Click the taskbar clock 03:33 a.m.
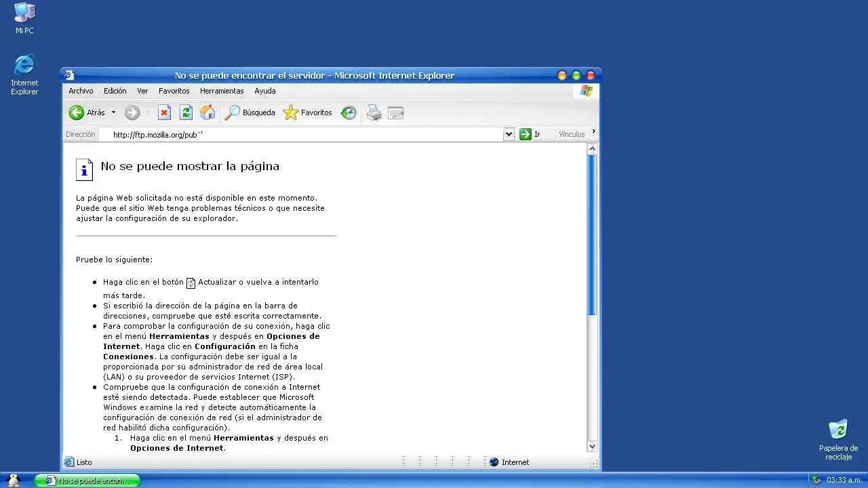The width and height of the screenshot is (868, 488). (x=844, y=480)
